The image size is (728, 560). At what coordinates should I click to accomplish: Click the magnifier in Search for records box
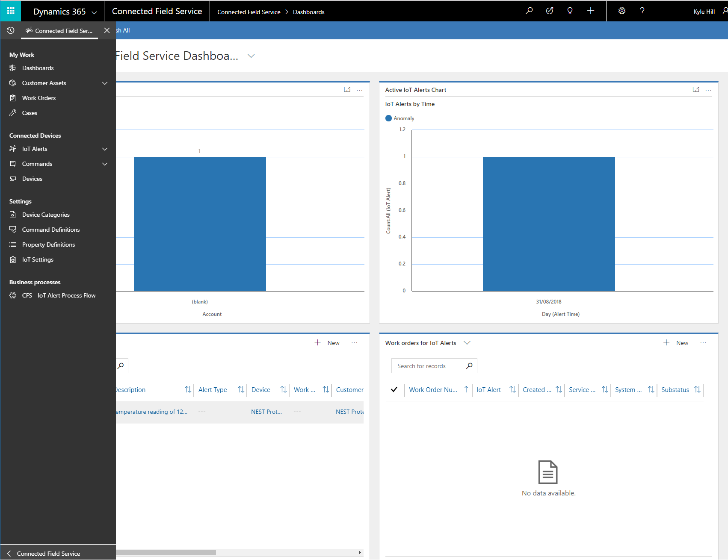(x=469, y=366)
